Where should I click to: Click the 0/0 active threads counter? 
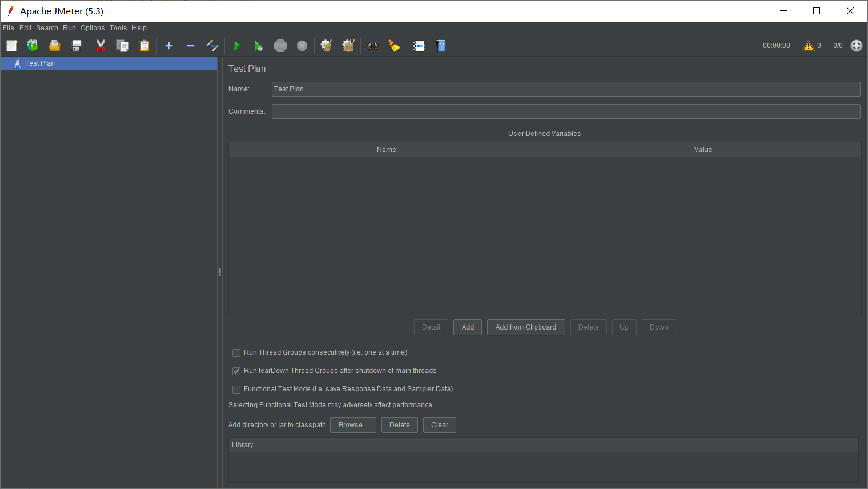click(x=838, y=46)
